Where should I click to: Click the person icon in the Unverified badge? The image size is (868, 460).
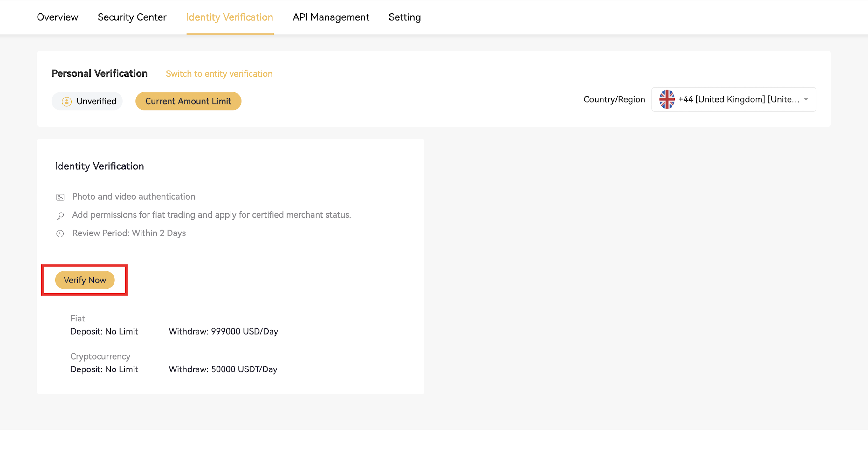pyautogui.click(x=67, y=101)
